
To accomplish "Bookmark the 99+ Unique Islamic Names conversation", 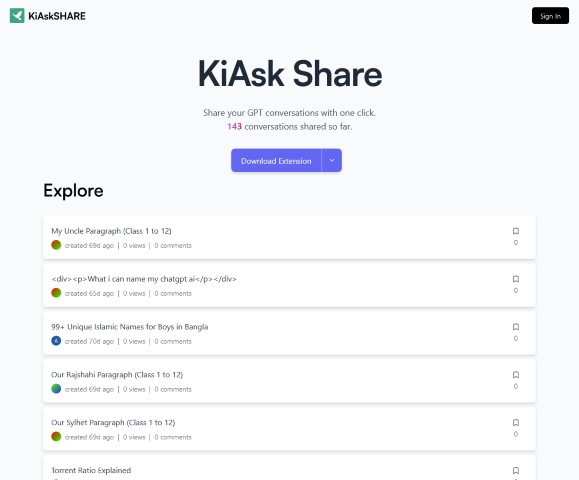I will (516, 327).
